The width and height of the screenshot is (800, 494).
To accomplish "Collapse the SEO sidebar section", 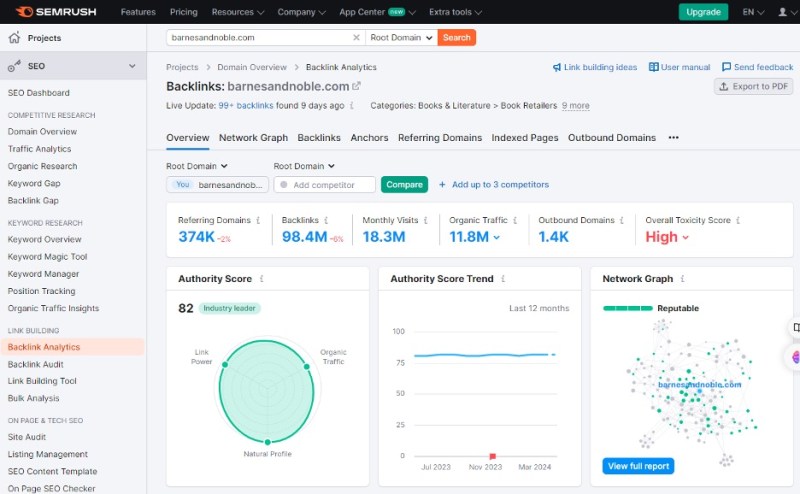I will tap(132, 66).
